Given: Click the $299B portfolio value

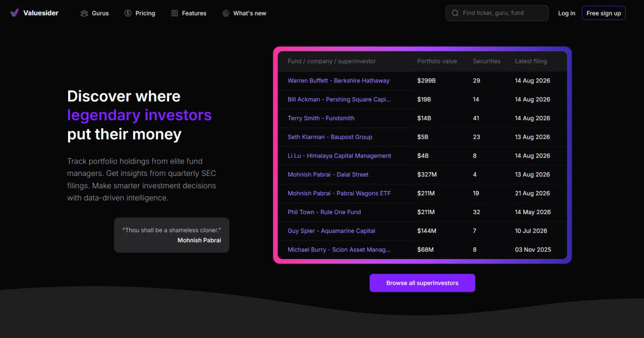Looking at the screenshot, I should coord(426,80).
